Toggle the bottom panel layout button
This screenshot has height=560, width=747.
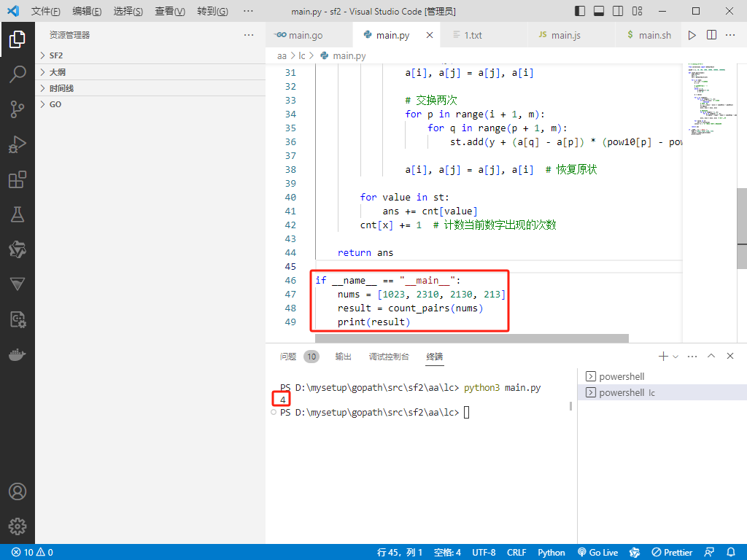click(x=599, y=11)
